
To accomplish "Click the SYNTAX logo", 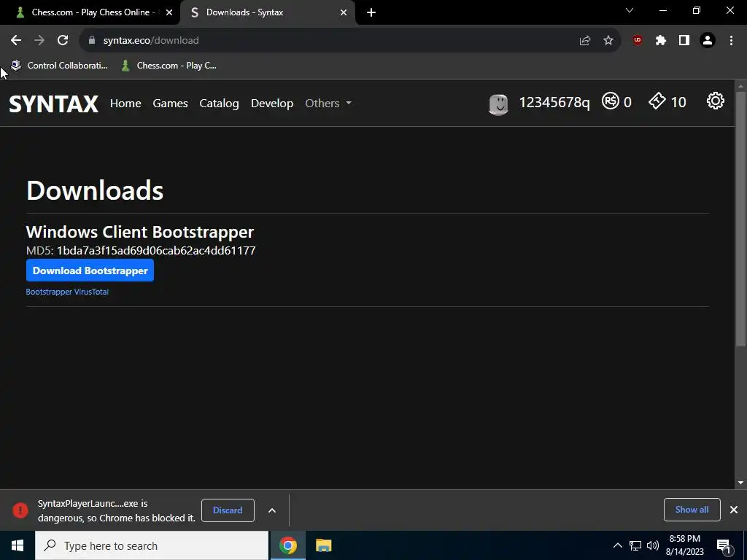I will tap(53, 104).
